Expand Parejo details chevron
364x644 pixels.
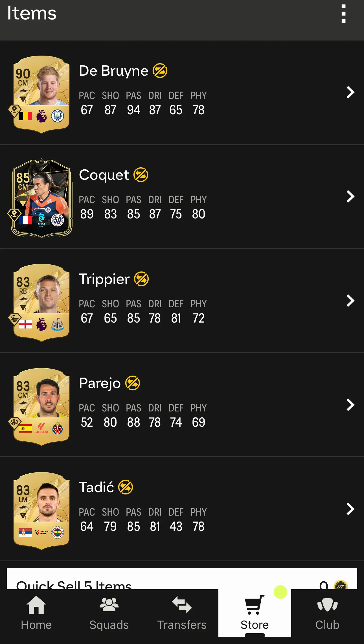click(350, 405)
